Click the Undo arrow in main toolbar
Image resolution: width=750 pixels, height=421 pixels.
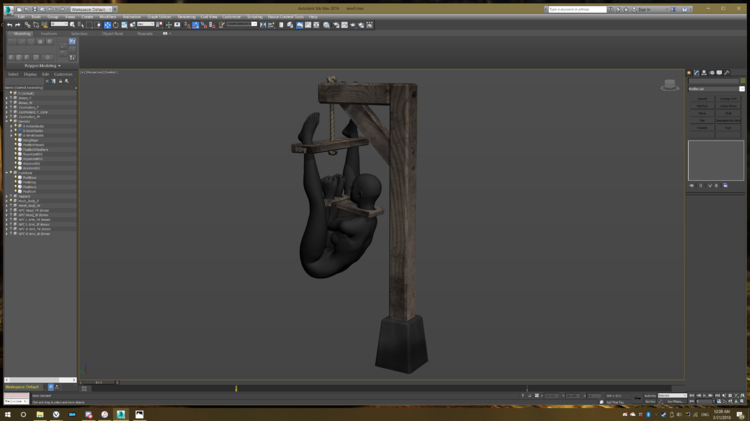(x=10, y=25)
